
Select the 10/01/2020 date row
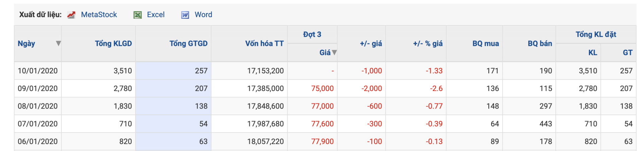pos(325,71)
